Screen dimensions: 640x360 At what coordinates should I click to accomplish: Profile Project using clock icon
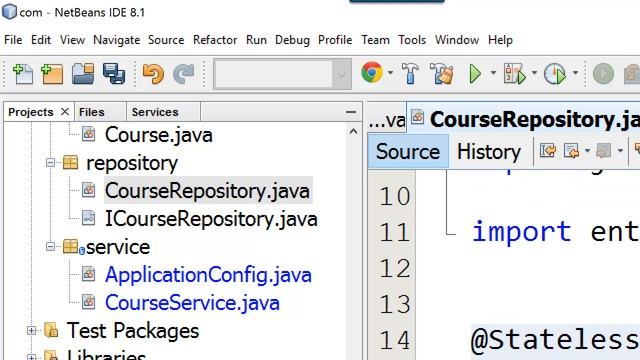tap(555, 74)
